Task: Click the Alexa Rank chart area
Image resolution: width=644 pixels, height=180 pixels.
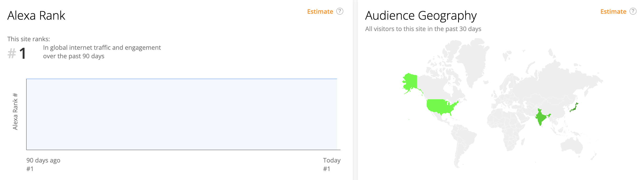Action: 182,114
